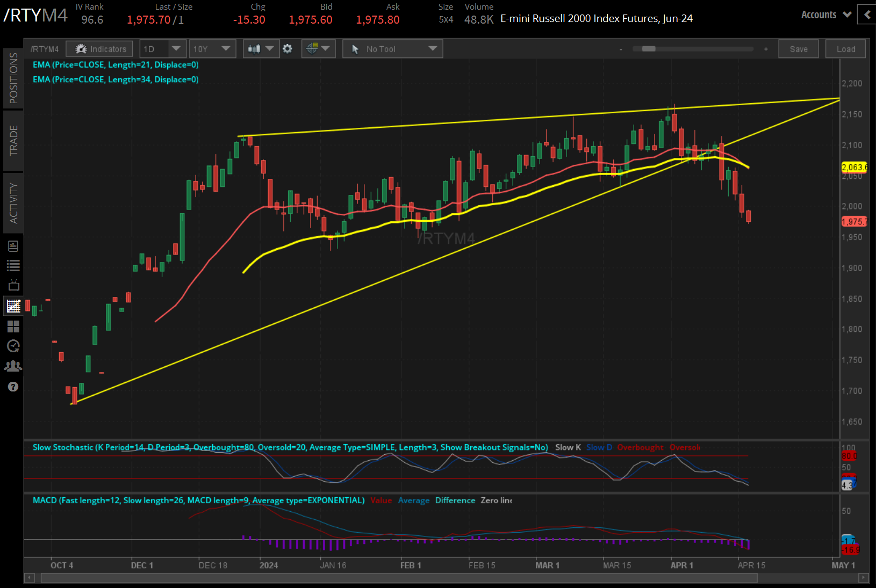This screenshot has height=588, width=876.
Task: Expand the 1D aggregation dropdown
Action: pyautogui.click(x=162, y=49)
